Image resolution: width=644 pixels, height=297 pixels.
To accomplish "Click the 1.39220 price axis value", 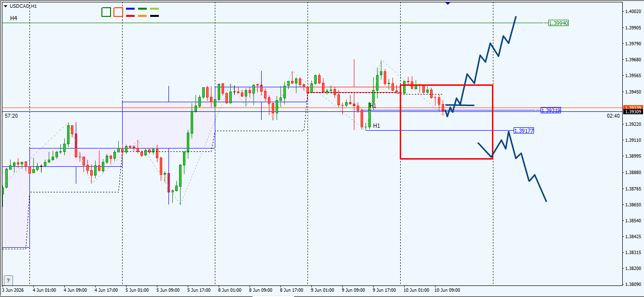I will 632,124.
